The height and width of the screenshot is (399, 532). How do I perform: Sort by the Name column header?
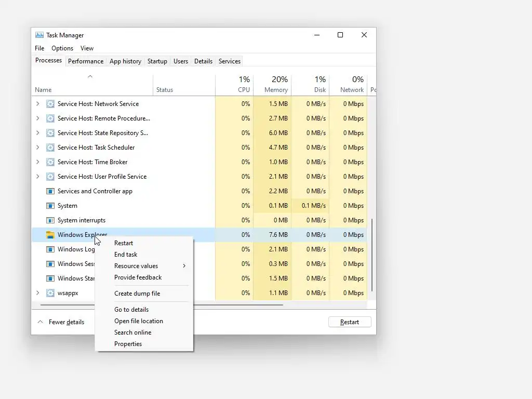[x=92, y=85]
